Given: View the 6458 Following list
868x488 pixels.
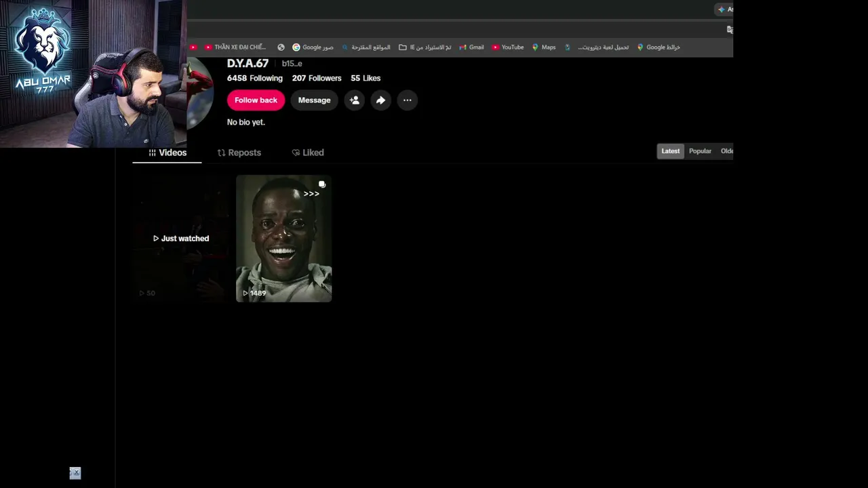Looking at the screenshot, I should [254, 78].
